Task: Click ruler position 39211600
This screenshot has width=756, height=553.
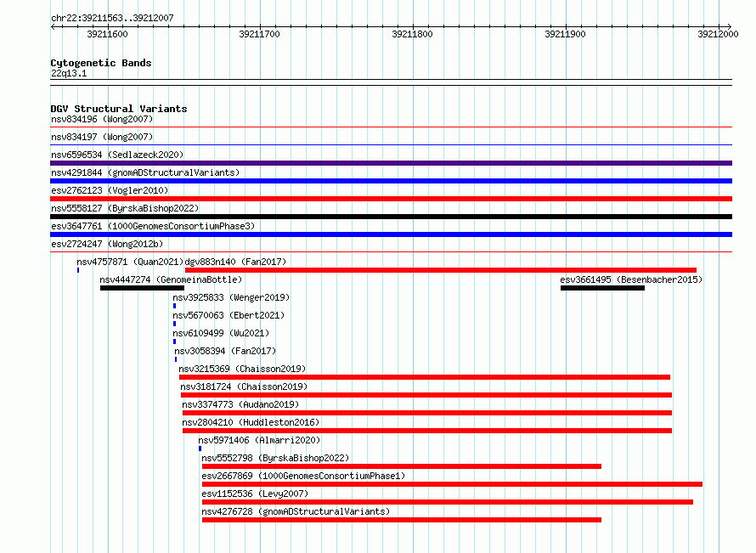Action: pyautogui.click(x=108, y=34)
